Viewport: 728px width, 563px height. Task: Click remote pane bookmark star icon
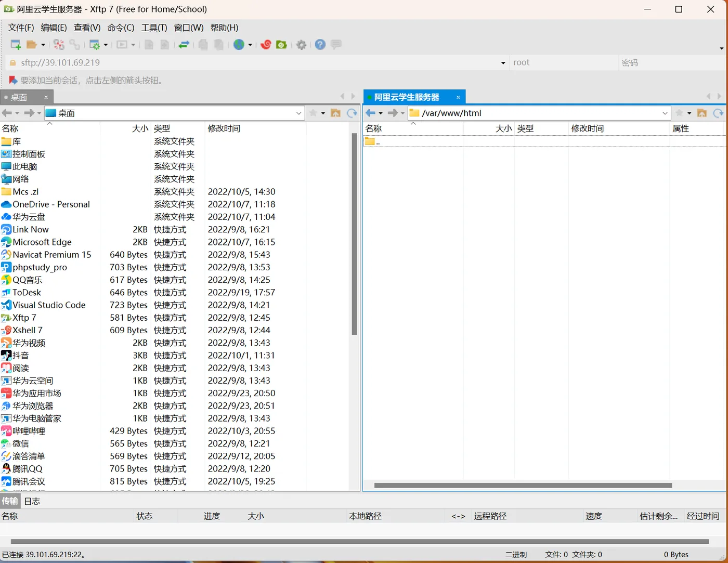pos(679,113)
